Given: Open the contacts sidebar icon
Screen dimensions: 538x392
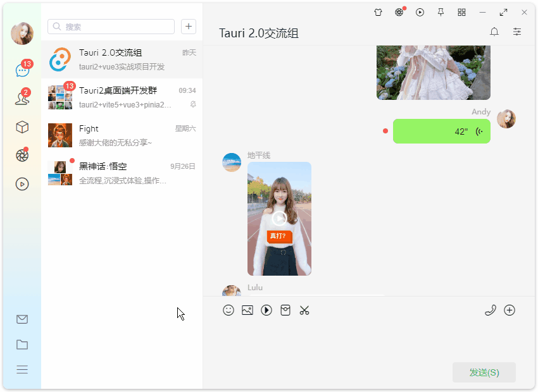Looking at the screenshot, I should pyautogui.click(x=22, y=99).
